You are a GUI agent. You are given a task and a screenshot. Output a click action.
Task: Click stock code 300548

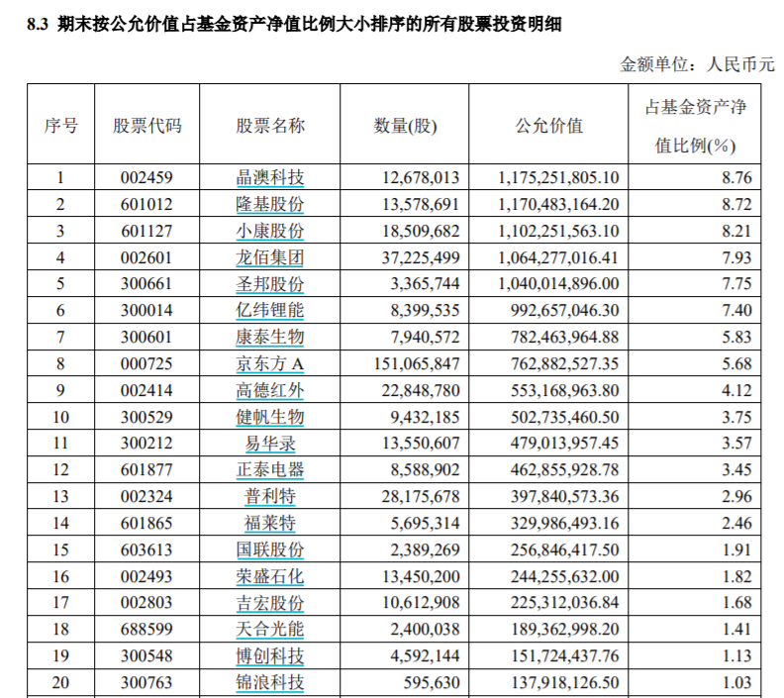(x=147, y=656)
